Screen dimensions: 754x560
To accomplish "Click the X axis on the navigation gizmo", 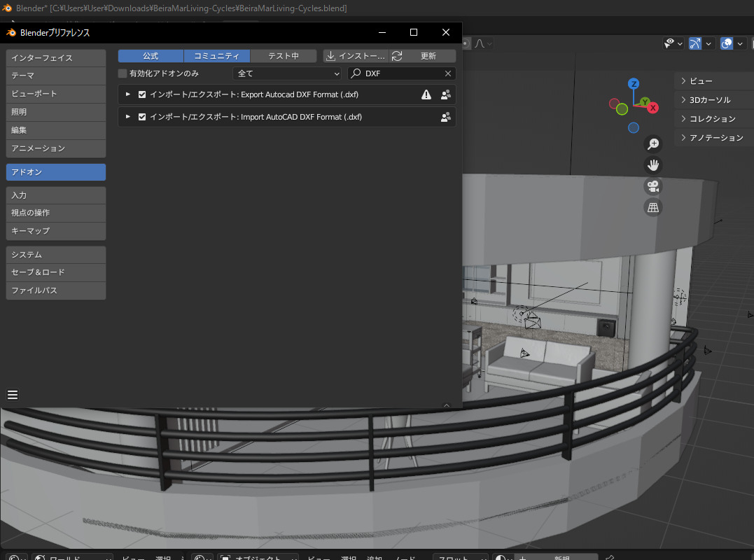I will [x=652, y=108].
